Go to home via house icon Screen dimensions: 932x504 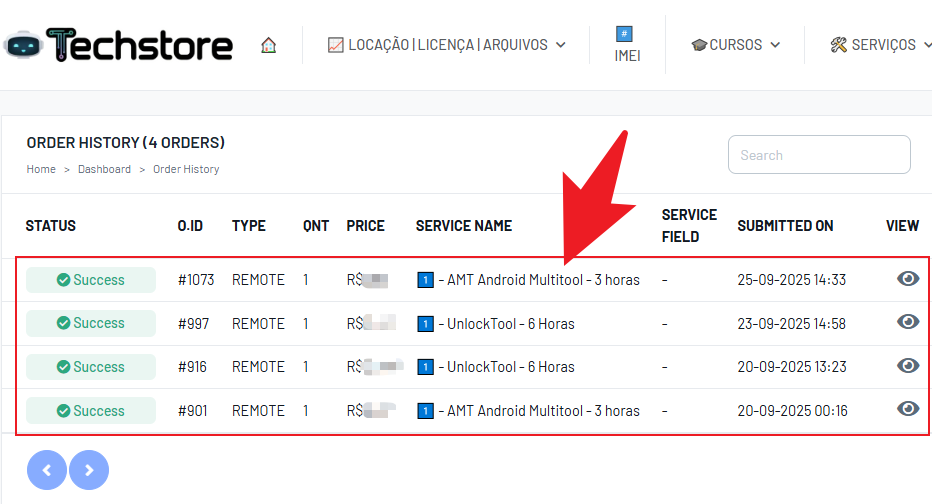(x=268, y=45)
